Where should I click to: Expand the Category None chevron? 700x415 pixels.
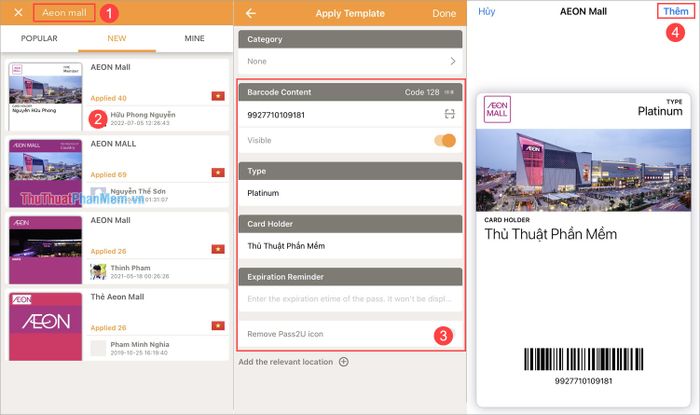pyautogui.click(x=453, y=61)
